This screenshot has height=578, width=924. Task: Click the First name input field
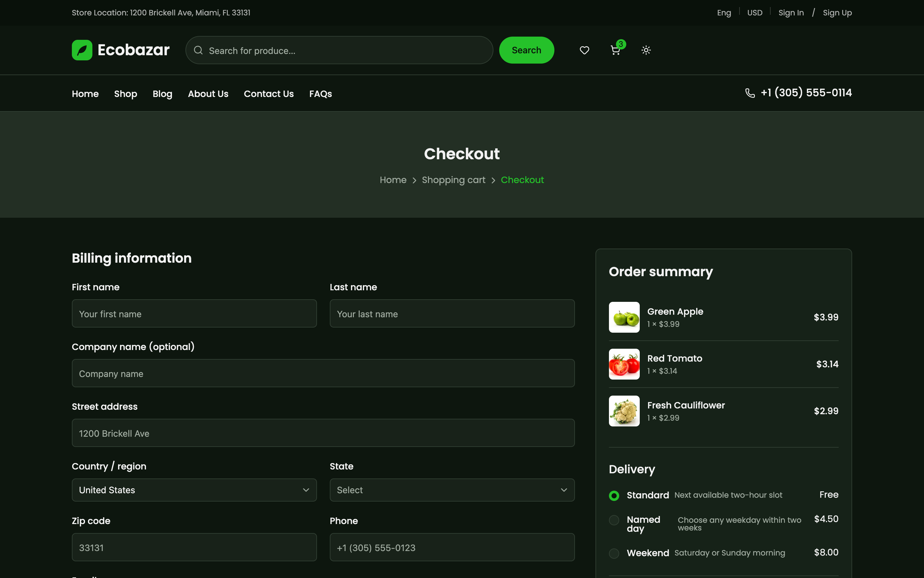194,313
